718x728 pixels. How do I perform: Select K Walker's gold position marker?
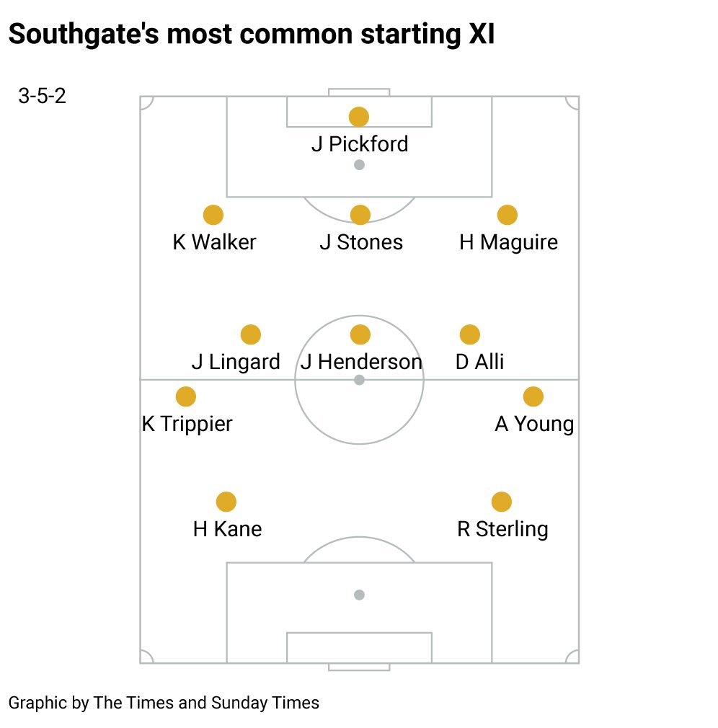[213, 215]
